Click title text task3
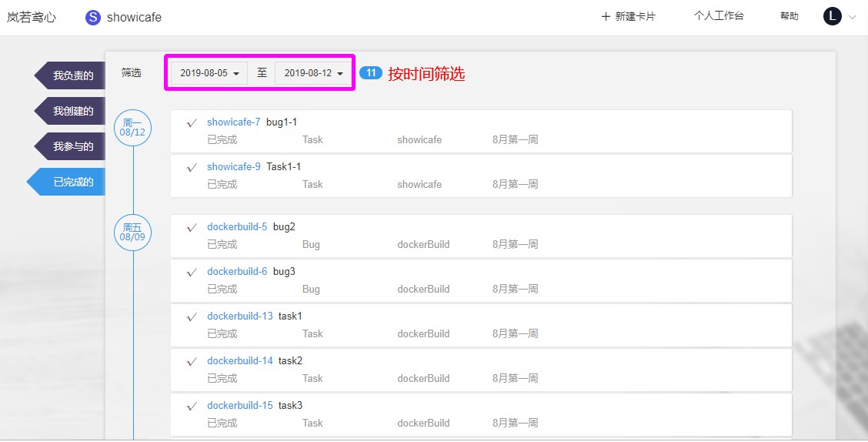 (x=290, y=406)
